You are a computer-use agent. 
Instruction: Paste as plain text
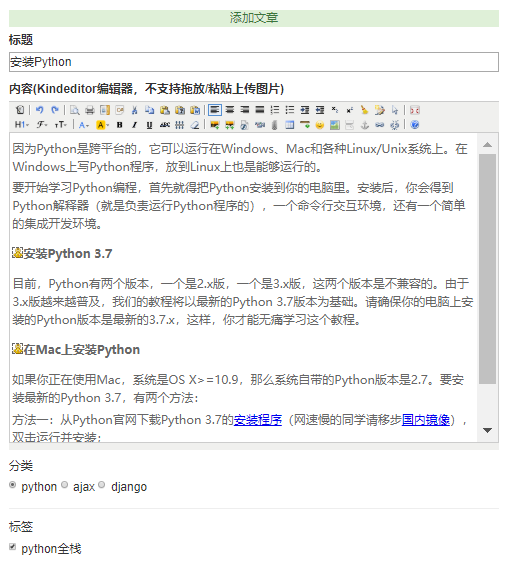click(x=180, y=110)
